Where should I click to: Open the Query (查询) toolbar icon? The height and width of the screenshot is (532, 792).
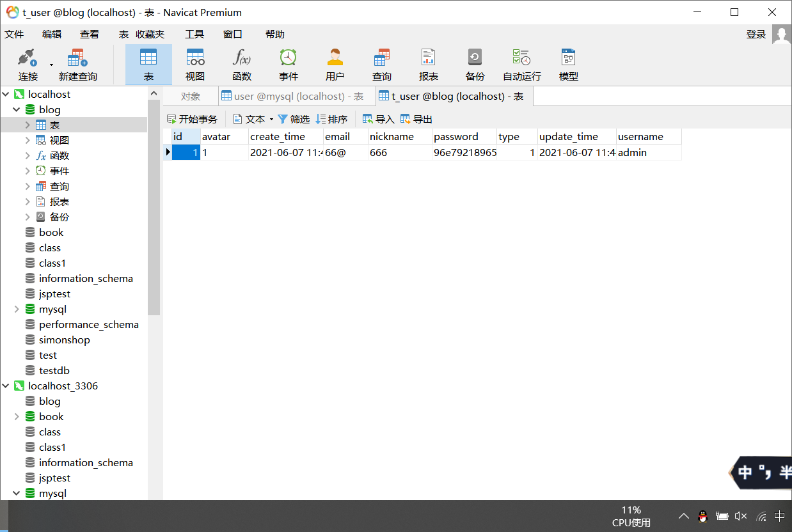382,65
